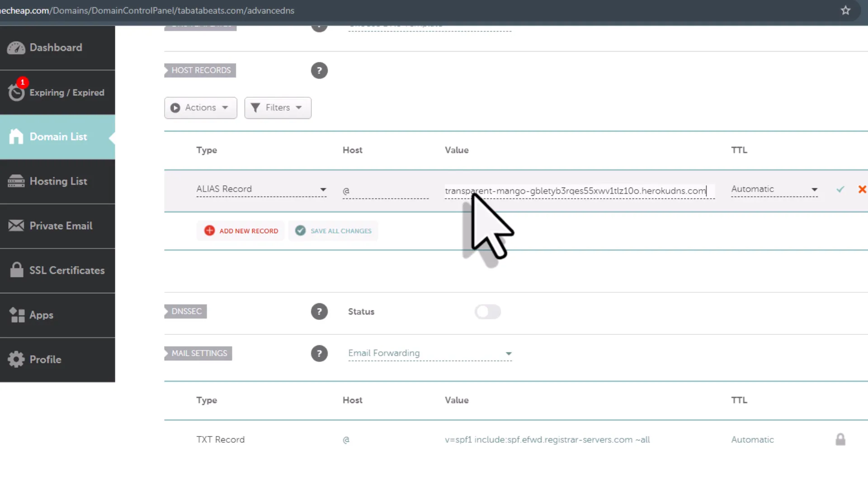Toggle the DNSSEC status switch
The width and height of the screenshot is (868, 488).
pos(488,312)
